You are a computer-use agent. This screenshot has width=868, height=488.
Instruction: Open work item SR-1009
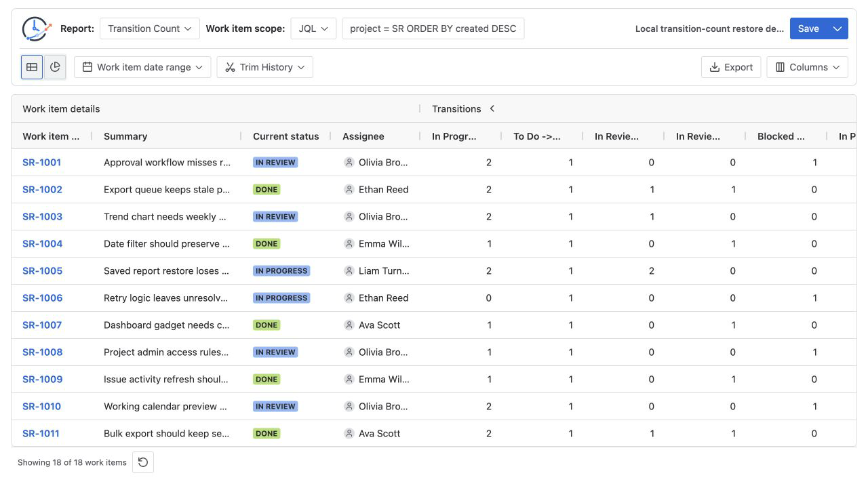pyautogui.click(x=42, y=379)
